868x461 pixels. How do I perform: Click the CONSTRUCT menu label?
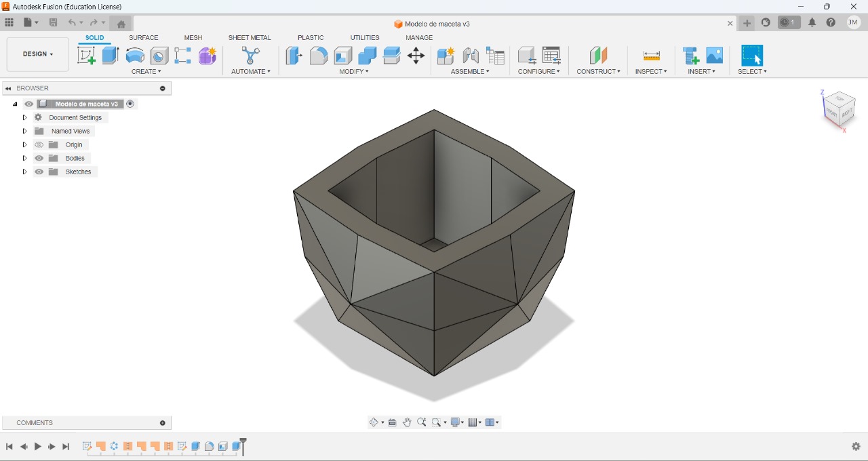pos(598,71)
